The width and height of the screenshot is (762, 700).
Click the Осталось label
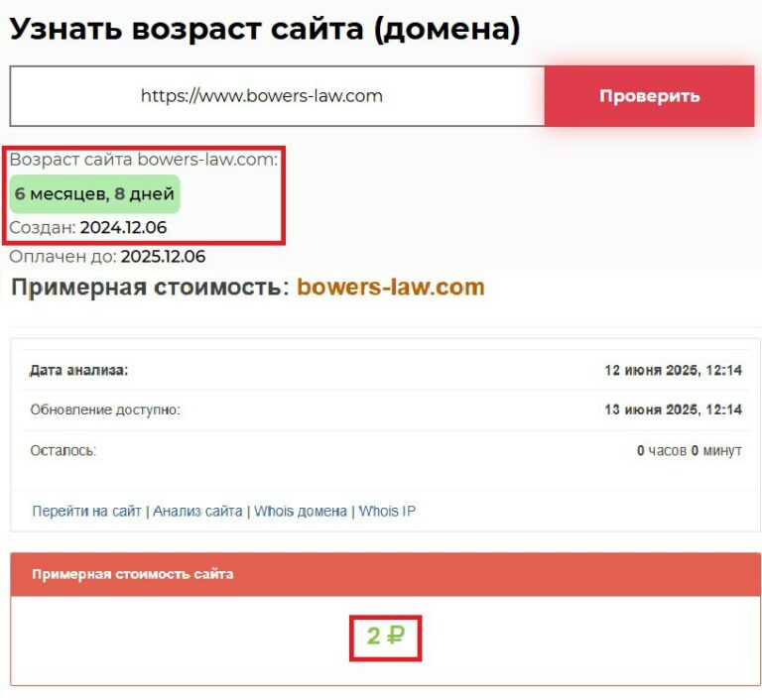coord(63,450)
